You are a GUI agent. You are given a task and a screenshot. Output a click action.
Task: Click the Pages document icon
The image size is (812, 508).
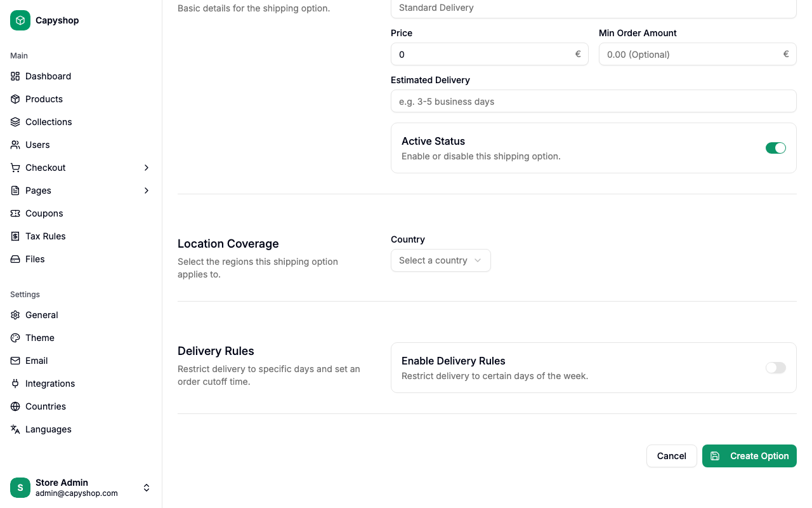pyautogui.click(x=15, y=190)
